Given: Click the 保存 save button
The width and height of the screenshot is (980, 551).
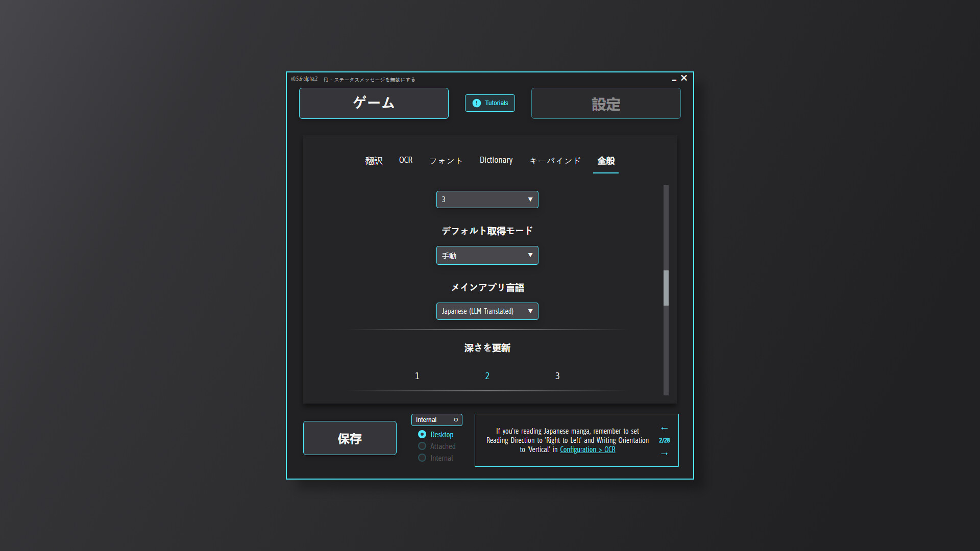Looking at the screenshot, I should tap(349, 438).
